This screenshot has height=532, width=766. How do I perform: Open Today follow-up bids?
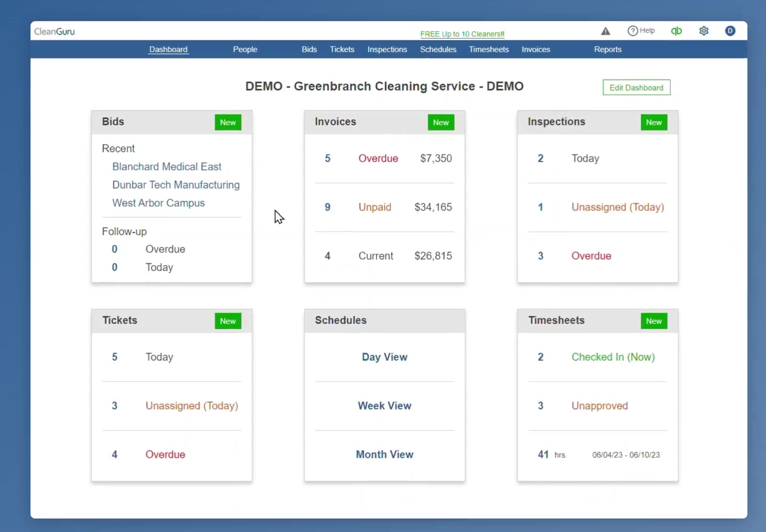(159, 267)
